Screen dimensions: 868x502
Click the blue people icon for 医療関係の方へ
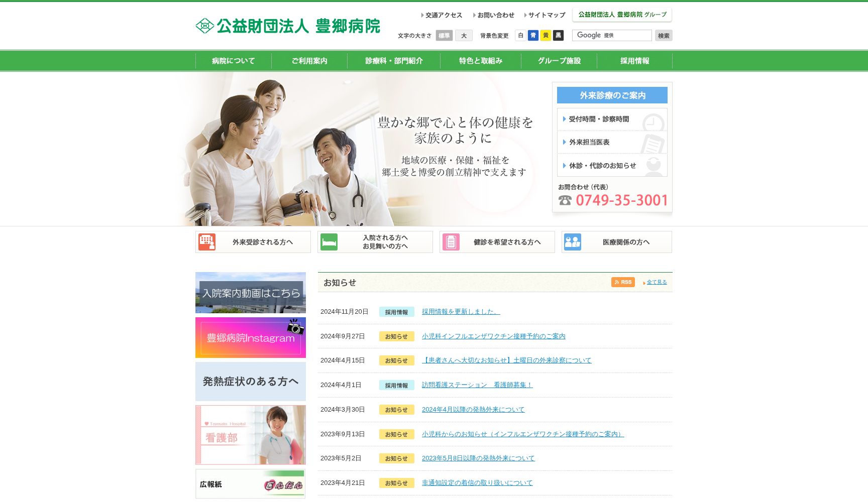[573, 241]
